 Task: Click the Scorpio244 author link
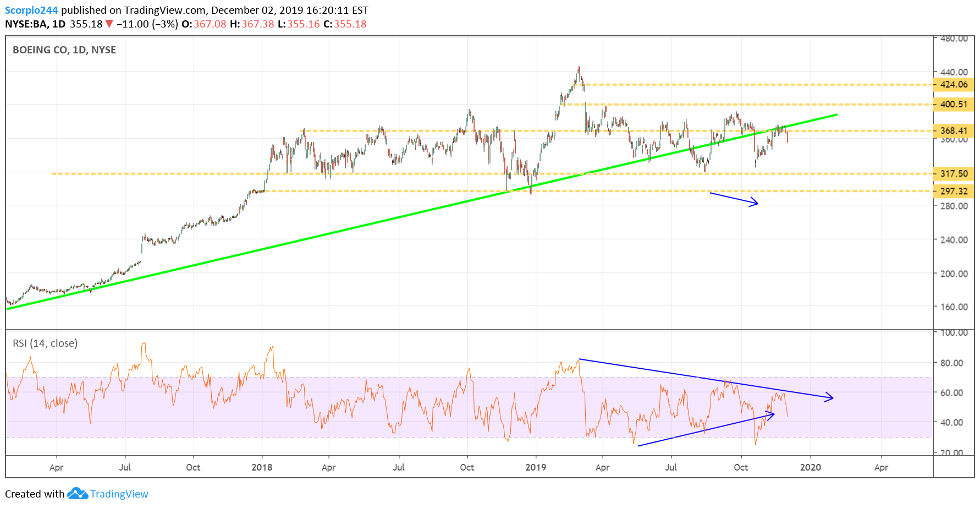[32, 10]
